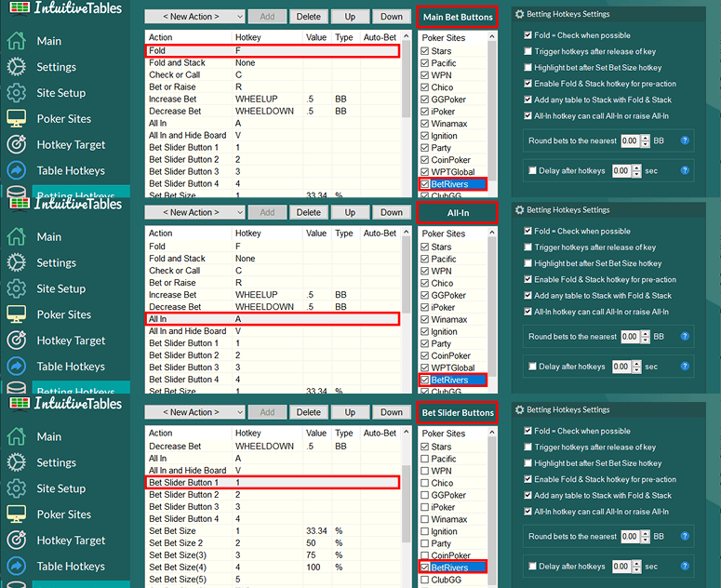This screenshot has width=721, height=588.
Task: Uncheck Stars site in Main Bet Buttons panel
Action: (x=425, y=51)
